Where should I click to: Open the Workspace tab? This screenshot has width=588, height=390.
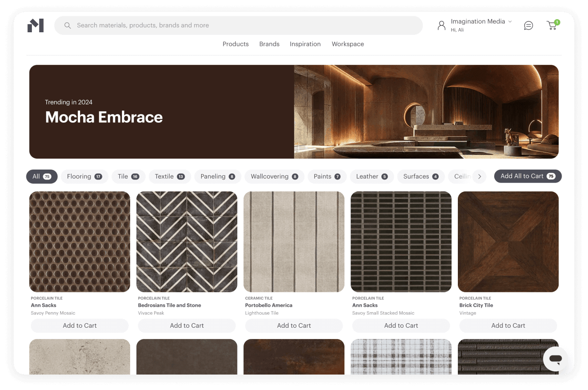tap(348, 44)
